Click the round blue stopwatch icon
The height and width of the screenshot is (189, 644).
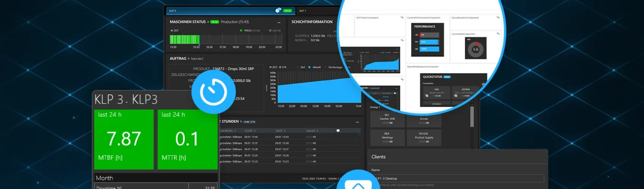point(213,92)
